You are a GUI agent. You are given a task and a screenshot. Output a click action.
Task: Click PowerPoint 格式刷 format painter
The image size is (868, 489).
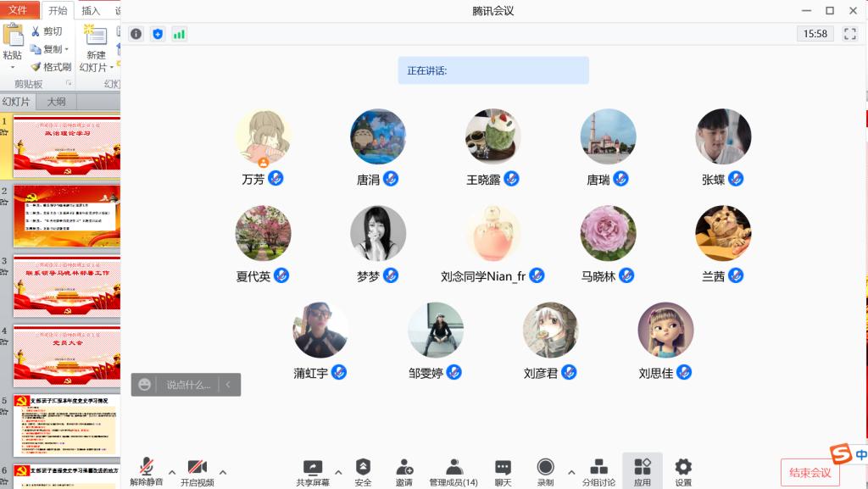(51, 67)
